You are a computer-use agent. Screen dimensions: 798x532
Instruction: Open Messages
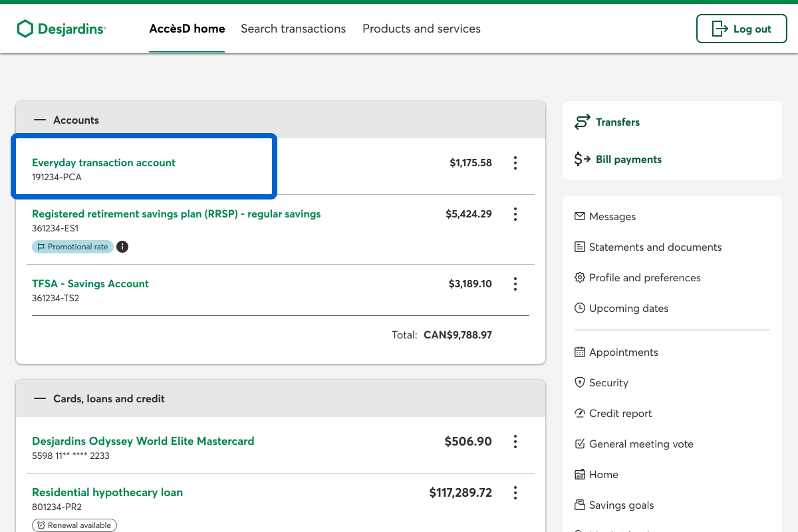point(612,217)
